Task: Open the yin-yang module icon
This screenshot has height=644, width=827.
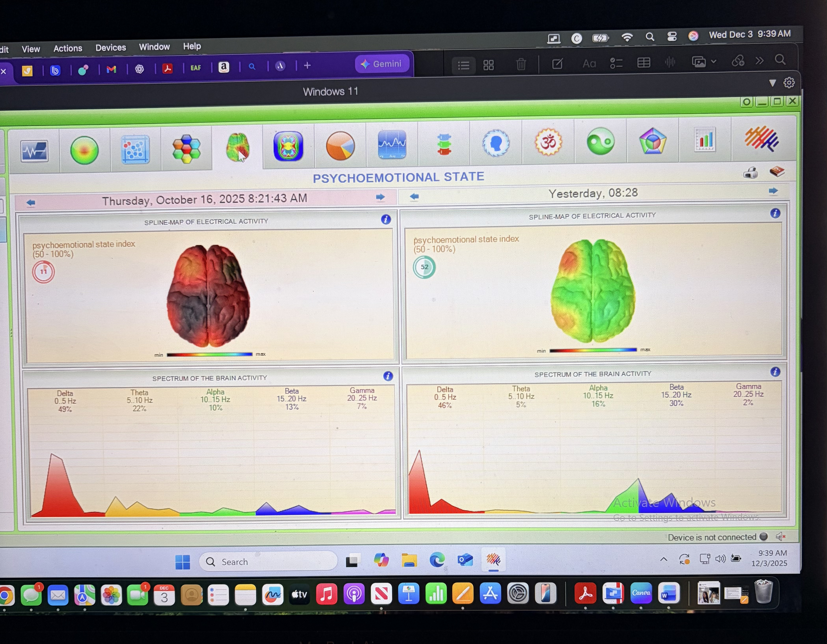Action: point(601,142)
